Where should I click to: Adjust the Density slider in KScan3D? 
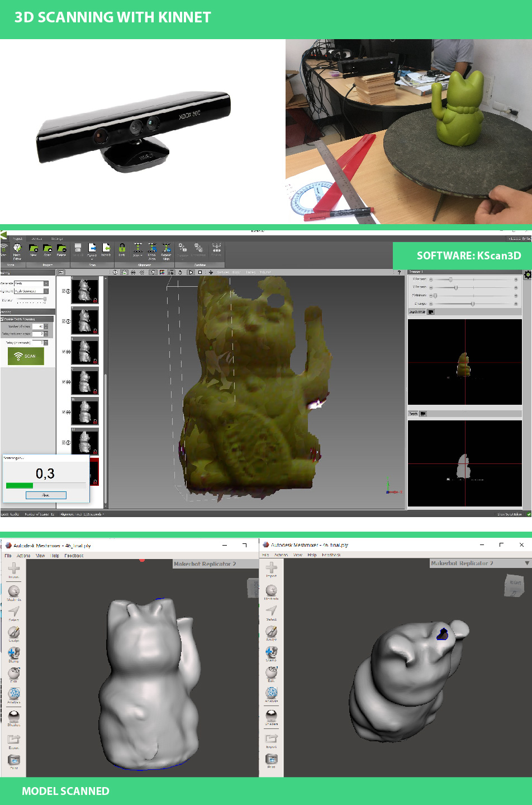coord(31,300)
